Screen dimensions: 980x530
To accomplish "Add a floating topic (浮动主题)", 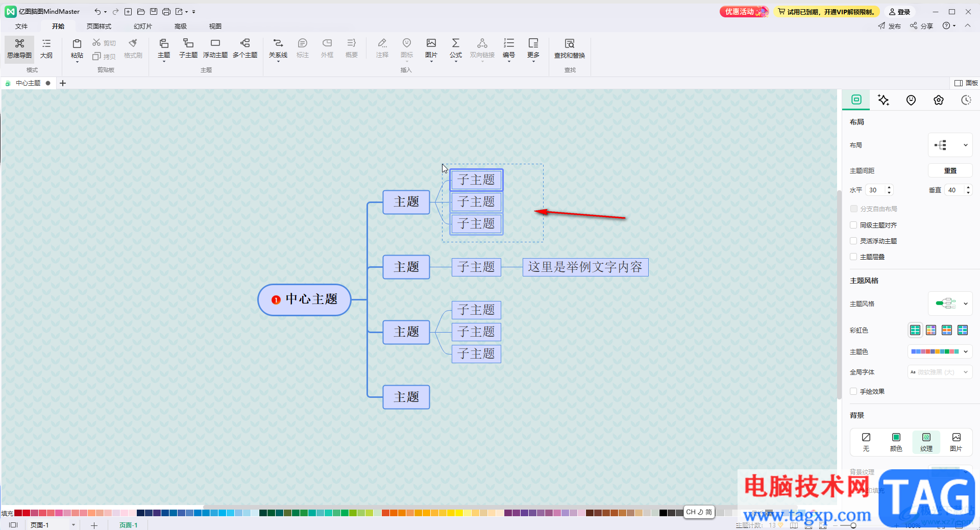I will pos(215,49).
